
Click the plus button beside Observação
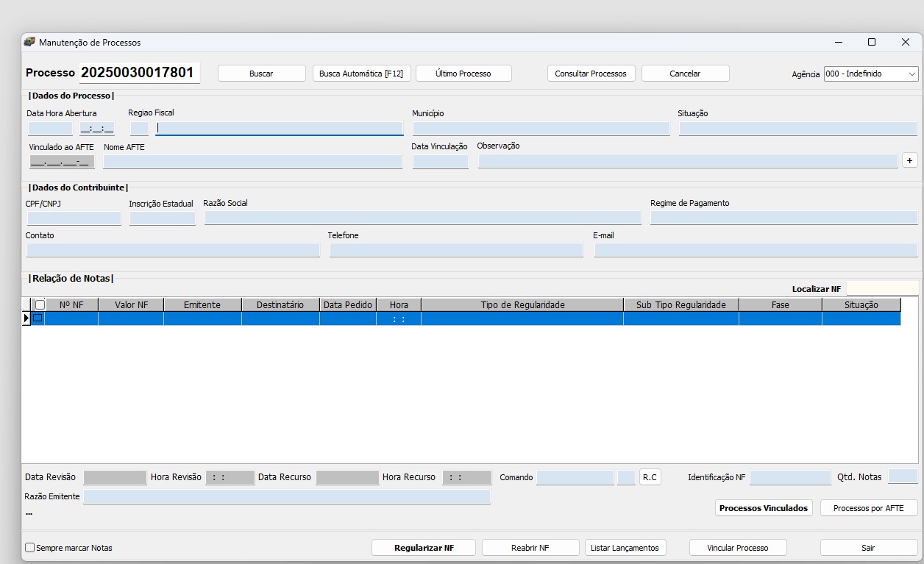pyautogui.click(x=909, y=160)
